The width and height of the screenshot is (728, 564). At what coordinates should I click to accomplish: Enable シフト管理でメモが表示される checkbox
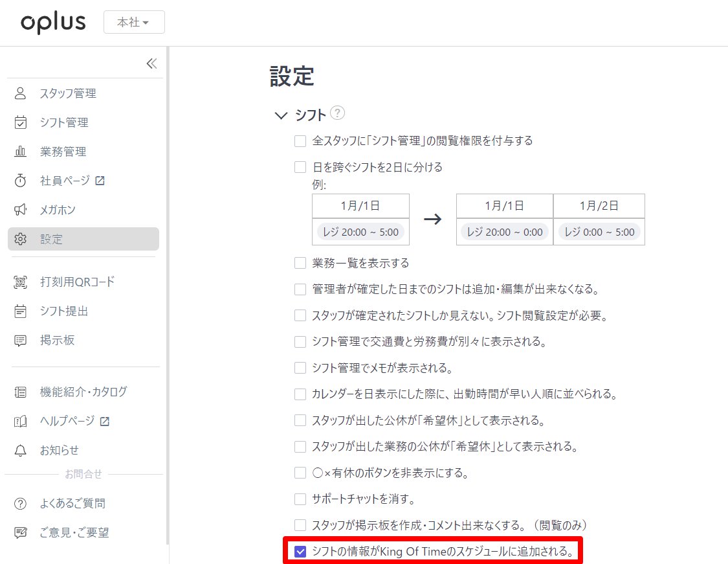(300, 368)
